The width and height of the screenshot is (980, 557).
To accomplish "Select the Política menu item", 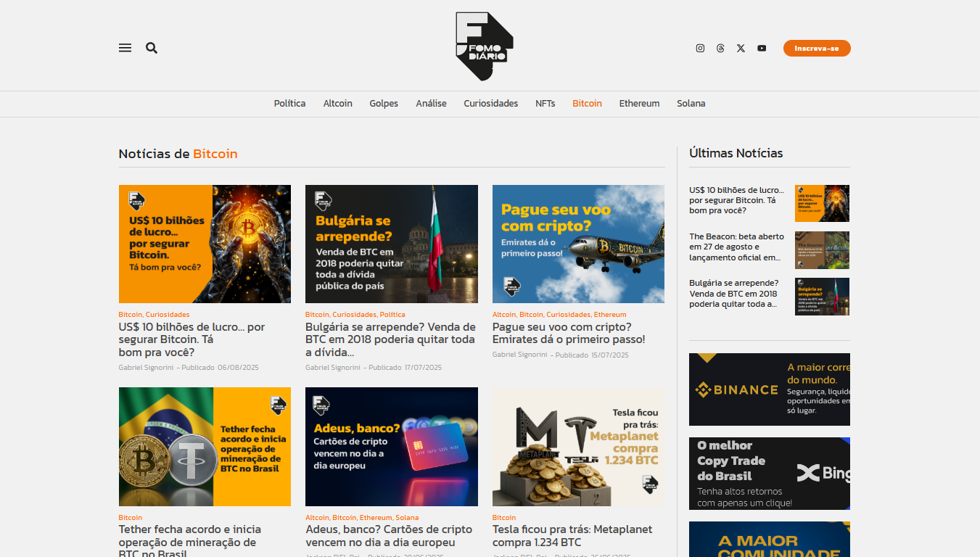I will pos(289,104).
